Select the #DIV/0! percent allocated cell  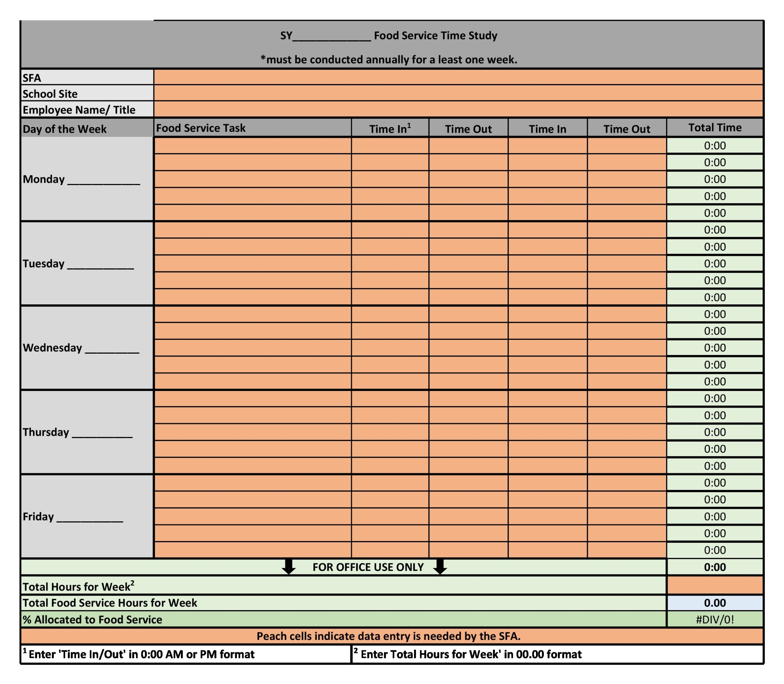(x=714, y=619)
